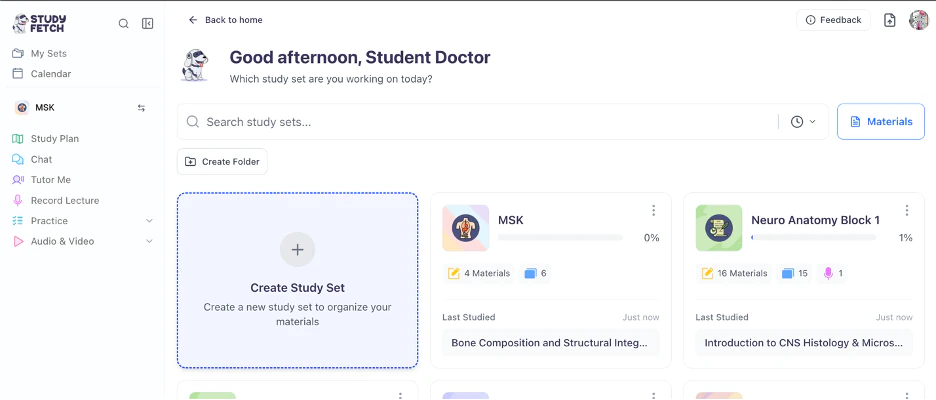Select Record Lecture in the sidebar
The image size is (936, 400).
tap(64, 200)
